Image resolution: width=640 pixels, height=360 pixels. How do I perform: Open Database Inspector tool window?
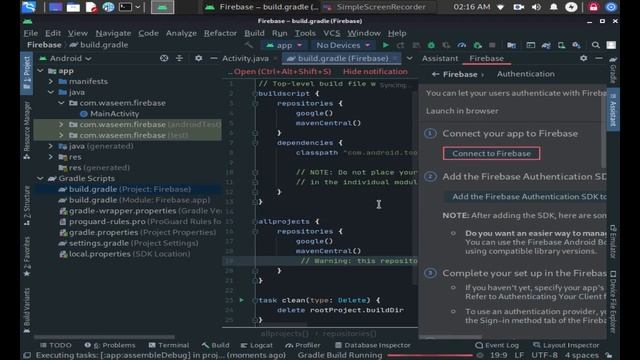point(373,345)
